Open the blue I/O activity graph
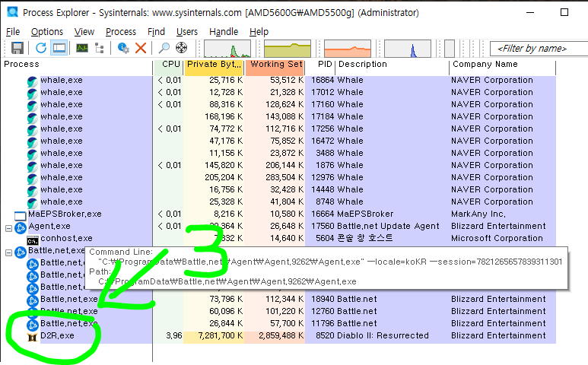 [408, 49]
